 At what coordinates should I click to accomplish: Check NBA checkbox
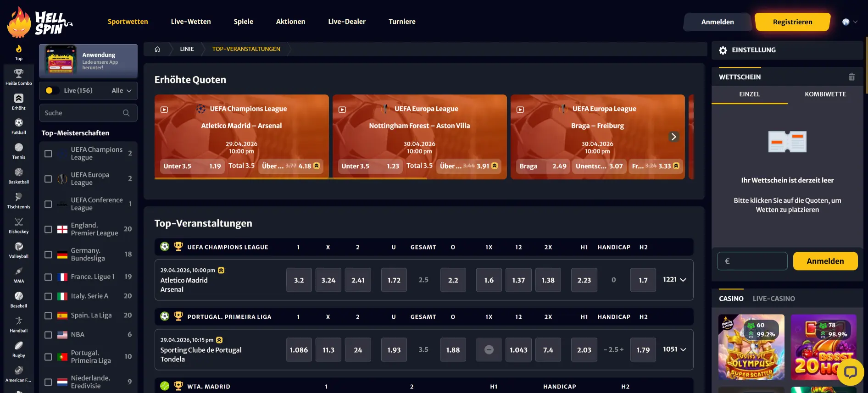coord(48,335)
